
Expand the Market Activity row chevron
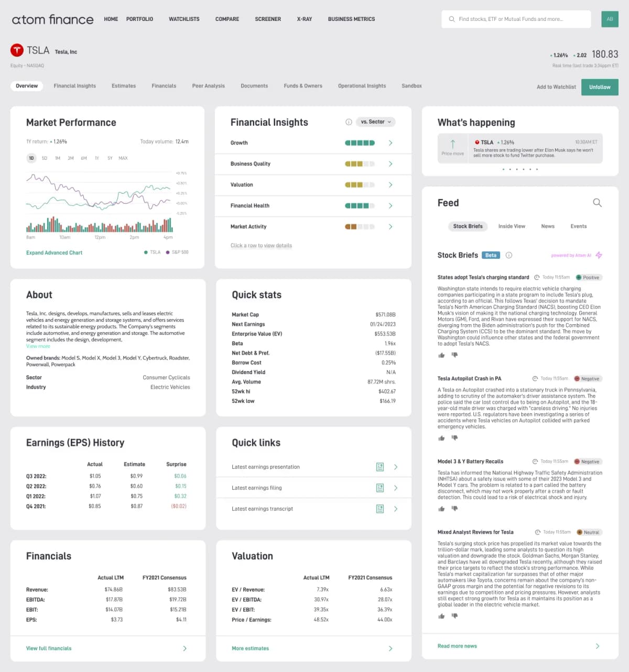pyautogui.click(x=391, y=227)
